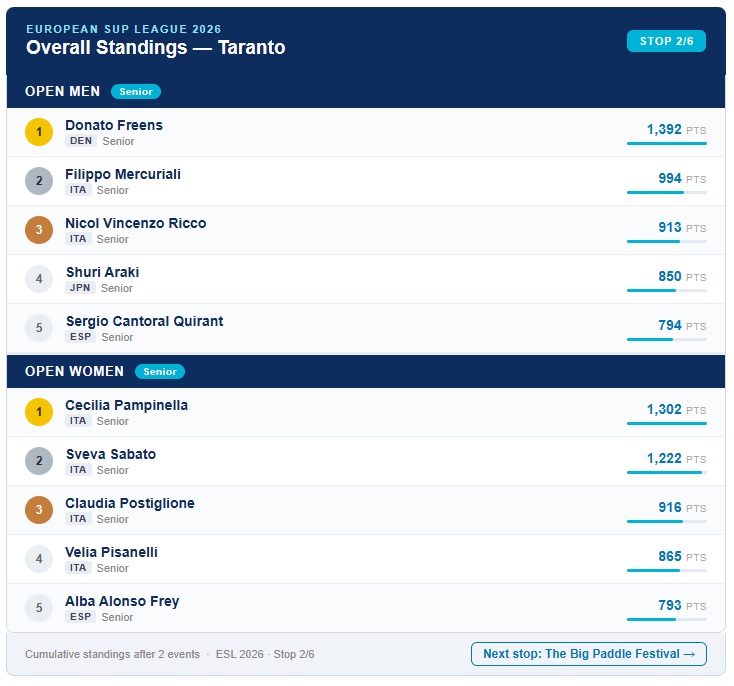
Task: Click the bronze rank 3 medal for Nicol Vincenzo Ricco
Action: tap(39, 230)
